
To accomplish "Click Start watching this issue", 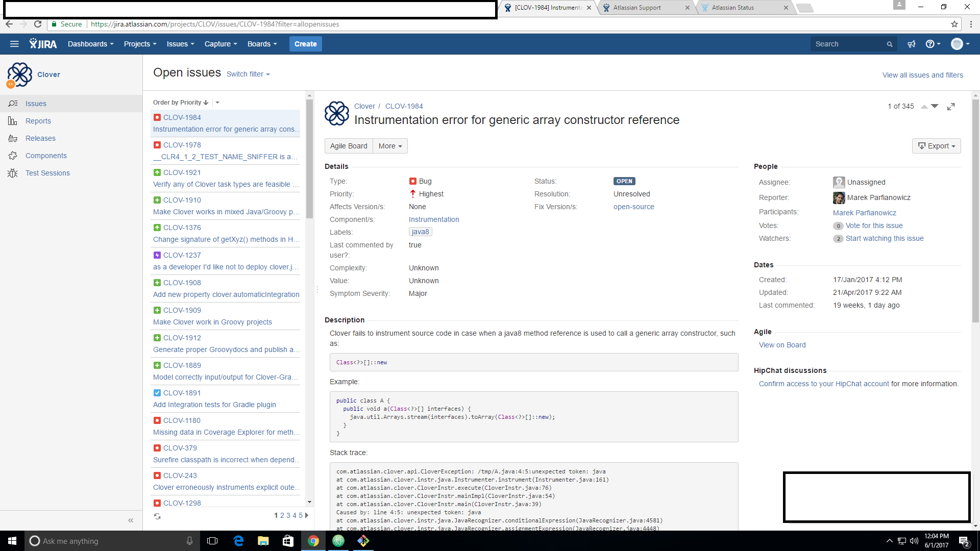I will 885,238.
